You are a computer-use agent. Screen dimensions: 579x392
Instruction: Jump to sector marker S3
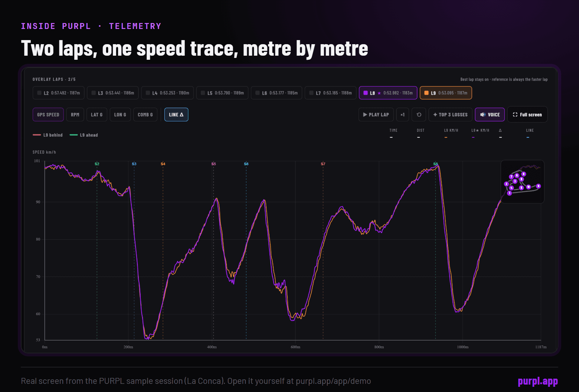(134, 164)
